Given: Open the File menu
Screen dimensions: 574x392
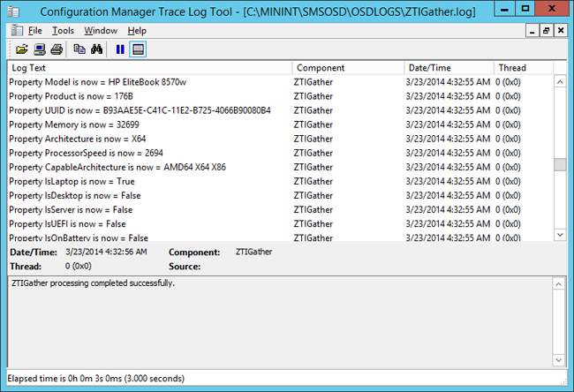Looking at the screenshot, I should (x=34, y=31).
